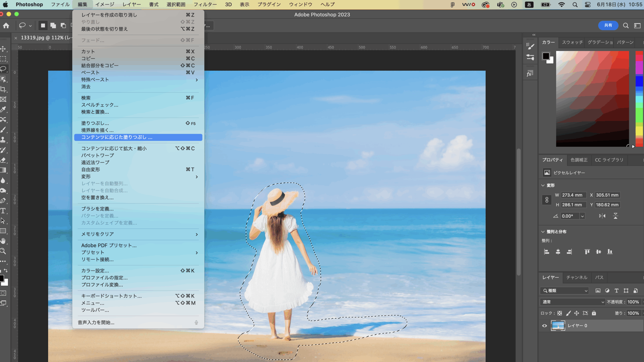The height and width of the screenshot is (362, 644).
Task: Toggle adjustment layer filter
Action: 607,291
